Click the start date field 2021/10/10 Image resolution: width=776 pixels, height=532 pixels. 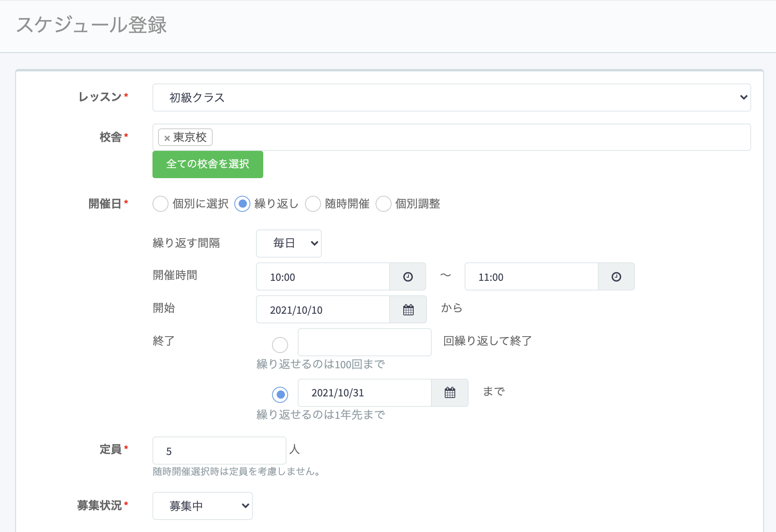[x=323, y=310]
